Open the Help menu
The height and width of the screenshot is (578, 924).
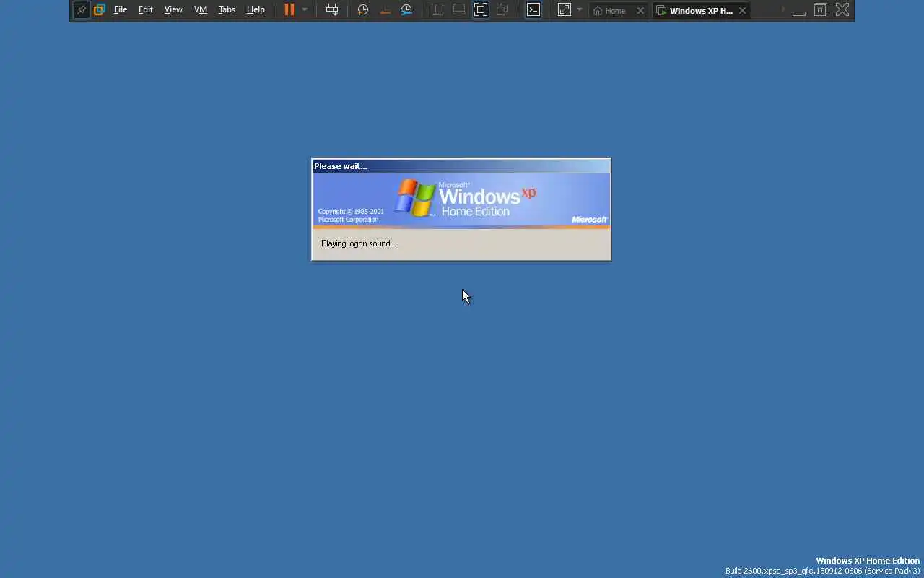pyautogui.click(x=256, y=10)
